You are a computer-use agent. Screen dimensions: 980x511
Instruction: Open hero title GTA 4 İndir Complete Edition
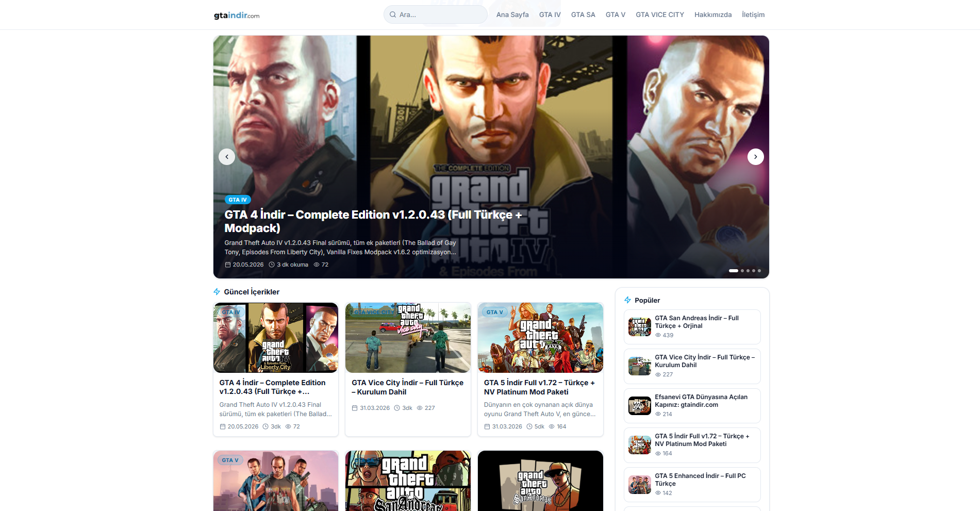tap(373, 221)
